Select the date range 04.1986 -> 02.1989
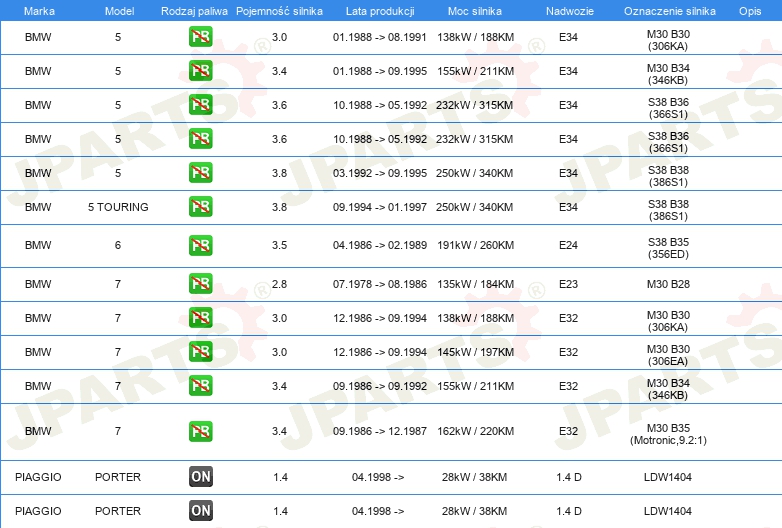 380,245
